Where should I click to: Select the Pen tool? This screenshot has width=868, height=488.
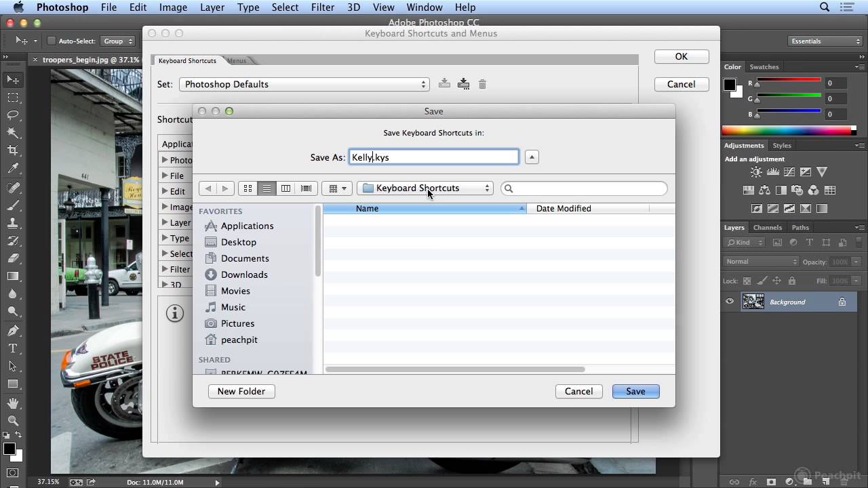pyautogui.click(x=13, y=331)
